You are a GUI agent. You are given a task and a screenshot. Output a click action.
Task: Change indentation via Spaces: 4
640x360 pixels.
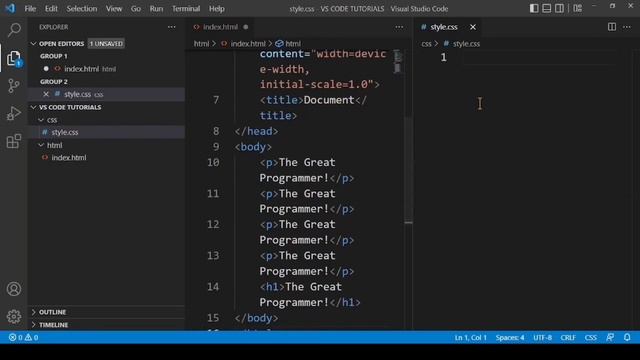510,338
